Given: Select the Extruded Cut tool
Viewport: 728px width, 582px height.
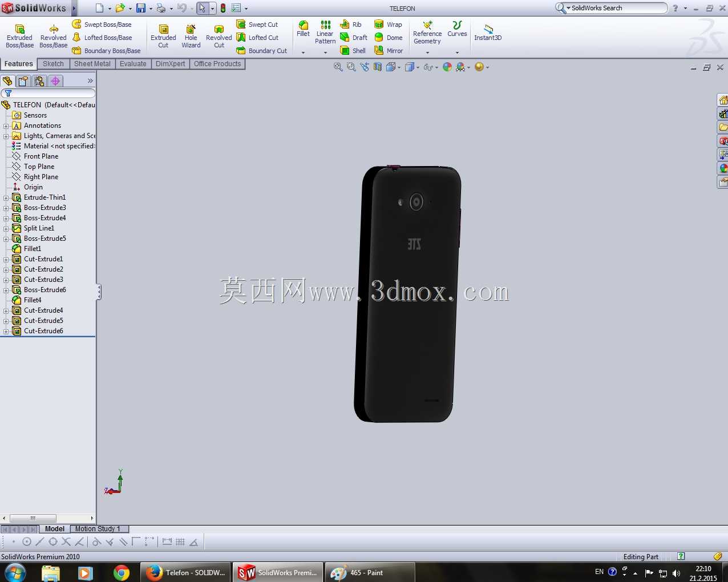Looking at the screenshot, I should 163,37.
